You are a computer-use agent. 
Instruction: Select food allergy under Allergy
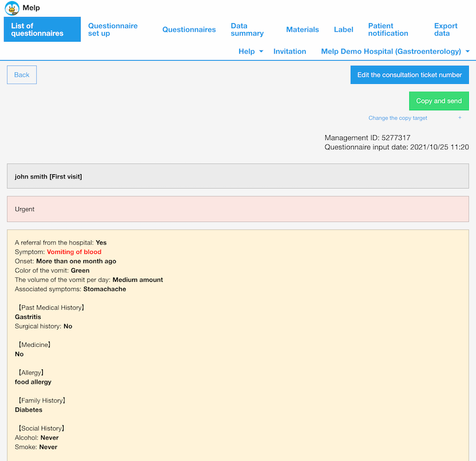coord(33,382)
